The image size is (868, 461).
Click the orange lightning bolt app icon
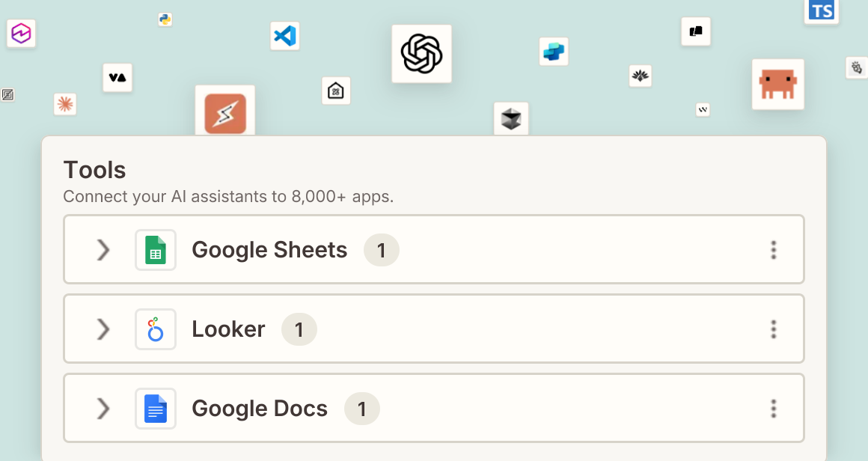[225, 113]
